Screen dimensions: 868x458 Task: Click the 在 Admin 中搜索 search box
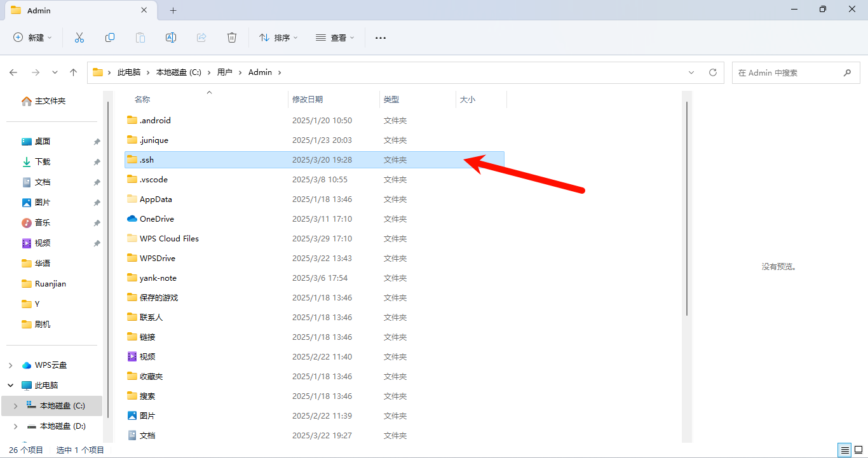[787, 72]
